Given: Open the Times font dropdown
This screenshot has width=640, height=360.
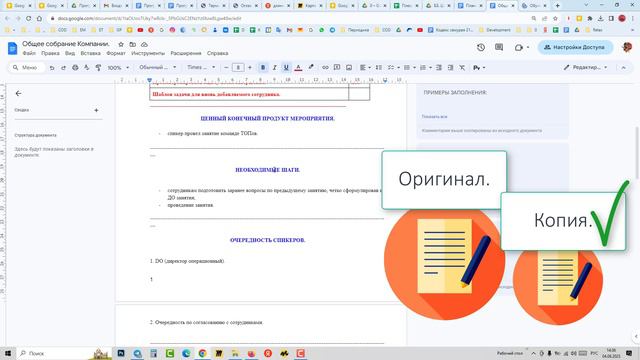Looking at the screenshot, I should point(201,68).
